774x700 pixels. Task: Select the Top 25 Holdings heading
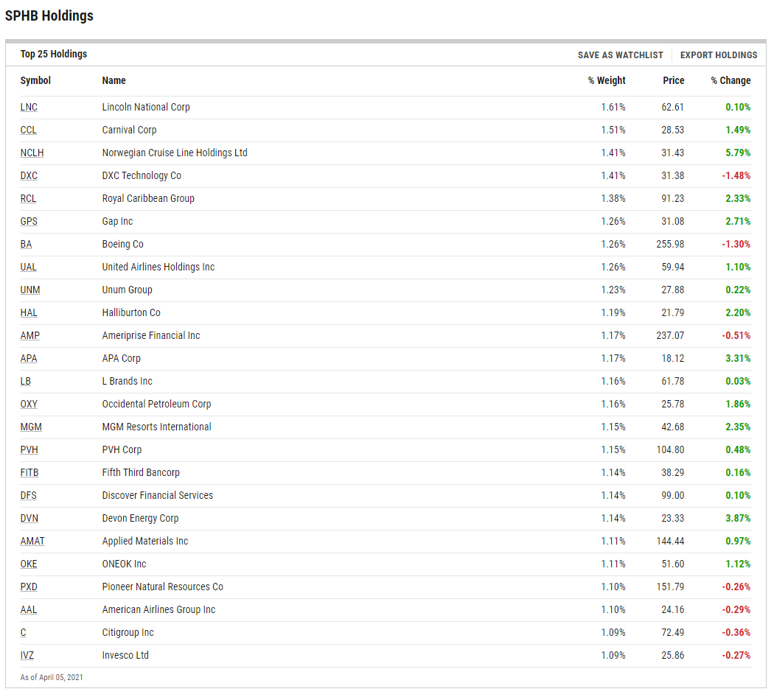[x=53, y=55]
